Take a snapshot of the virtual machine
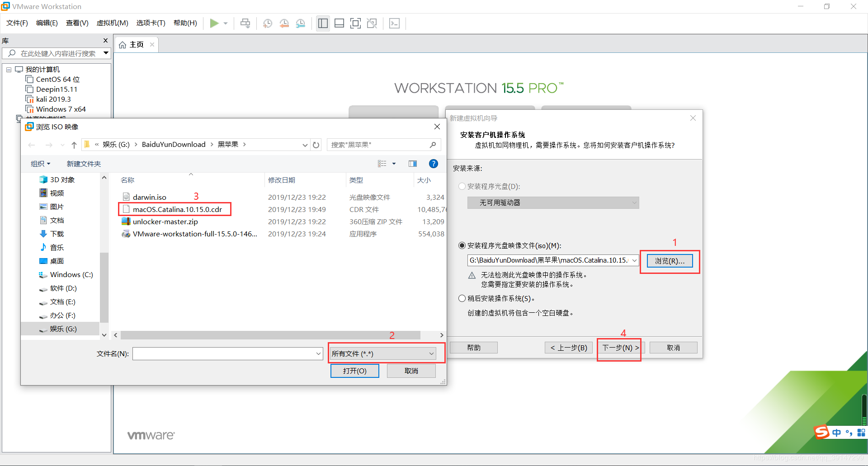This screenshot has height=466, width=868. 267,23
